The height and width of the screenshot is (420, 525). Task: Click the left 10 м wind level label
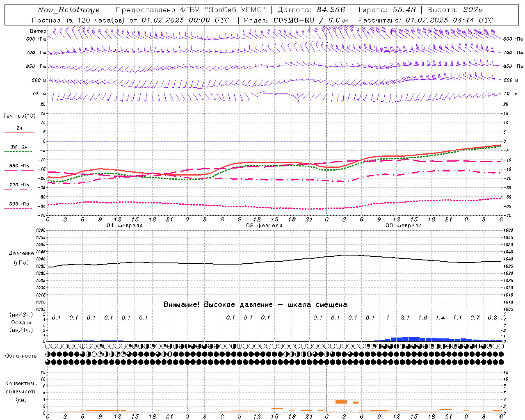coord(39,94)
